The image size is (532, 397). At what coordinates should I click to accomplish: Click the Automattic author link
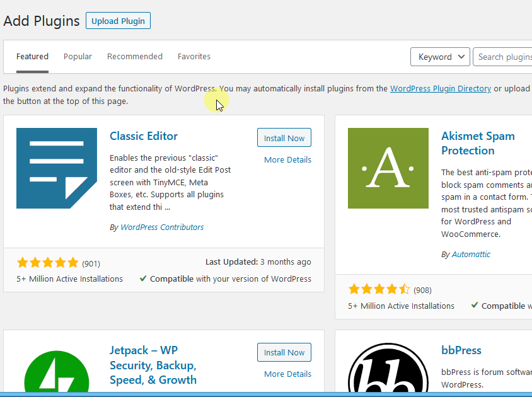coord(471,255)
